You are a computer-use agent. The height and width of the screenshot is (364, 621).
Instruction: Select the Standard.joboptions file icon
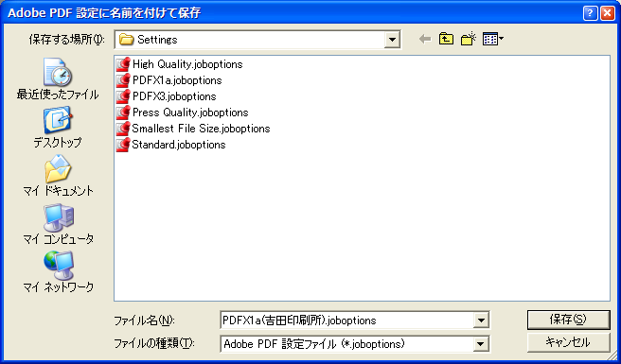coord(123,145)
